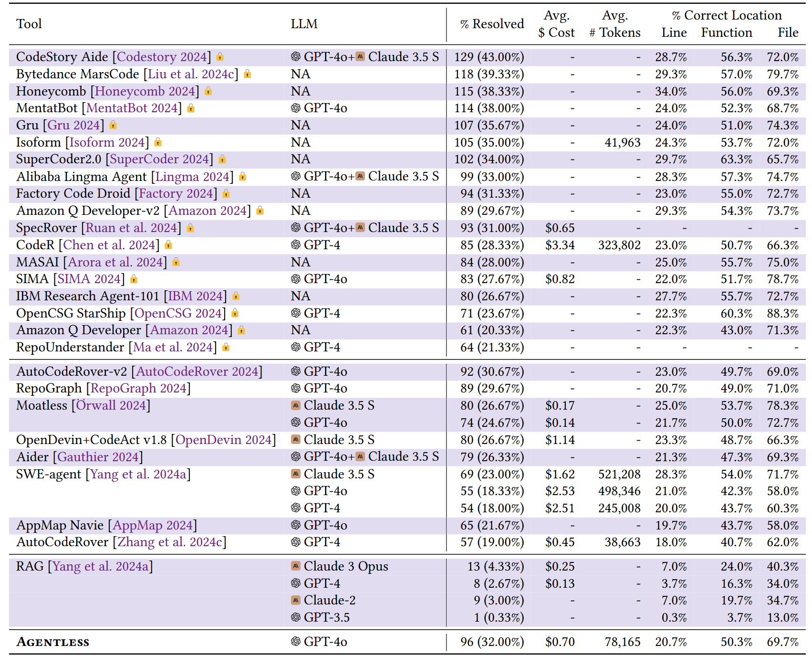Screen dimensions: 812x656
Task: Click the Anthropic logo in the OpenDevin+CodeAct row
Action: (x=296, y=439)
